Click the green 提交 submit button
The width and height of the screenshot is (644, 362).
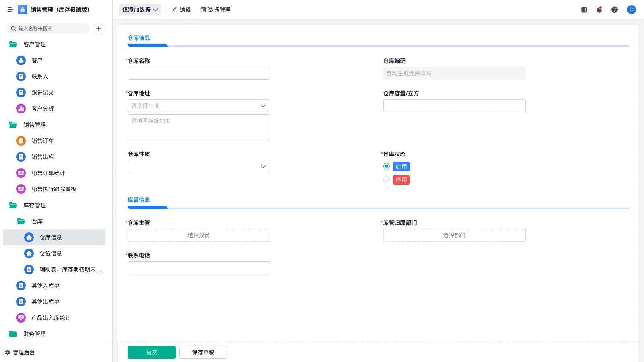pos(151,352)
